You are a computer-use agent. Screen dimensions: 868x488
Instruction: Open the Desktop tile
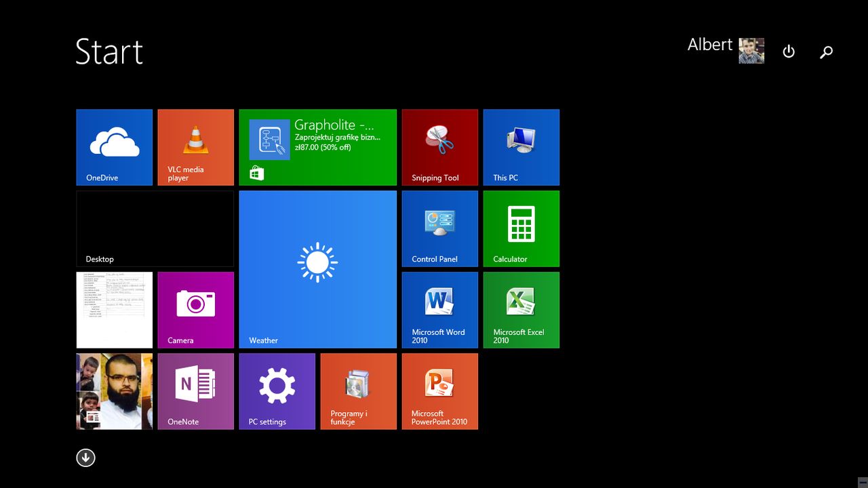(x=155, y=228)
